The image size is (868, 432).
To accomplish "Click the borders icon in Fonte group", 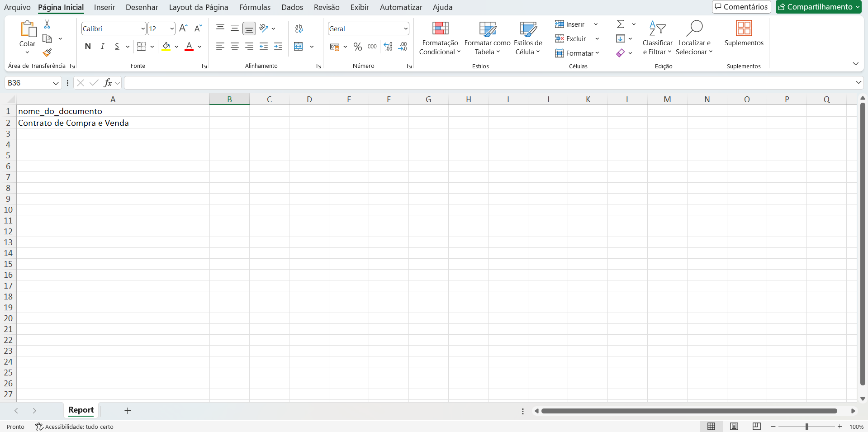I will pyautogui.click(x=142, y=46).
